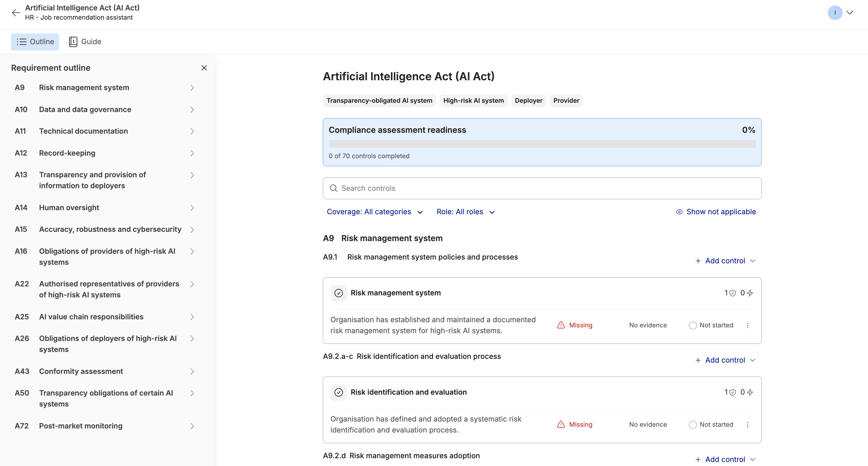
Task: Expand A22 Authorised representatives chevron
Action: (192, 284)
